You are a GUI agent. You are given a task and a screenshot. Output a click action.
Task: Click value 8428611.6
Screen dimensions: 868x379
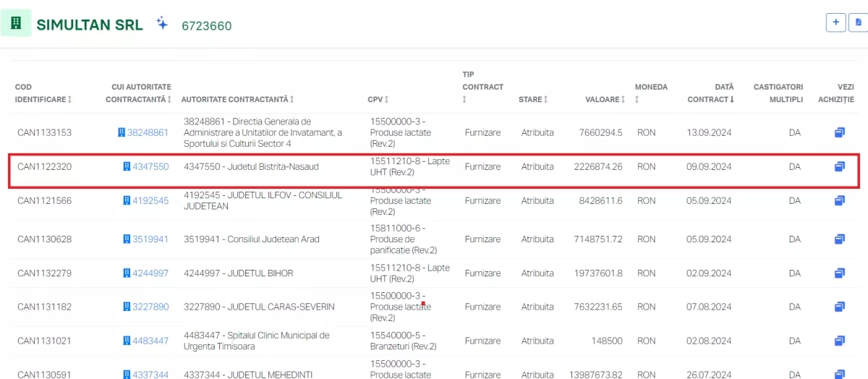coord(600,200)
